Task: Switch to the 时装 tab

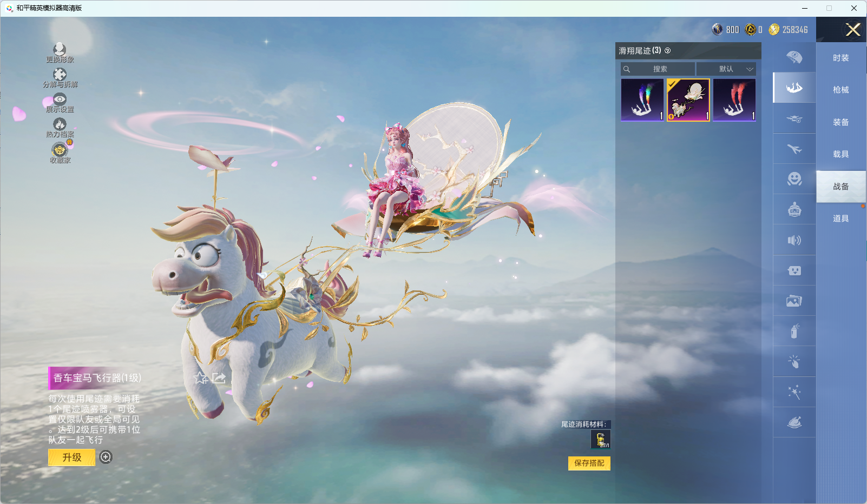Action: tap(840, 58)
